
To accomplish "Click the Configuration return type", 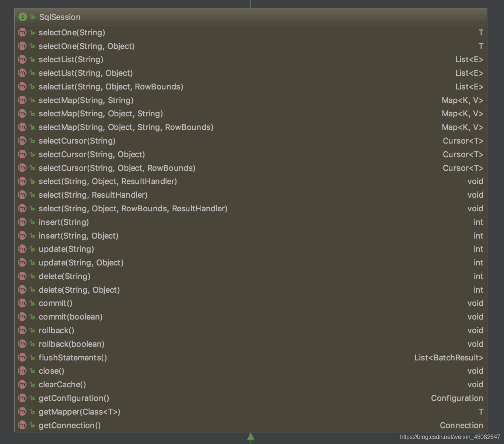I will click(x=457, y=398).
